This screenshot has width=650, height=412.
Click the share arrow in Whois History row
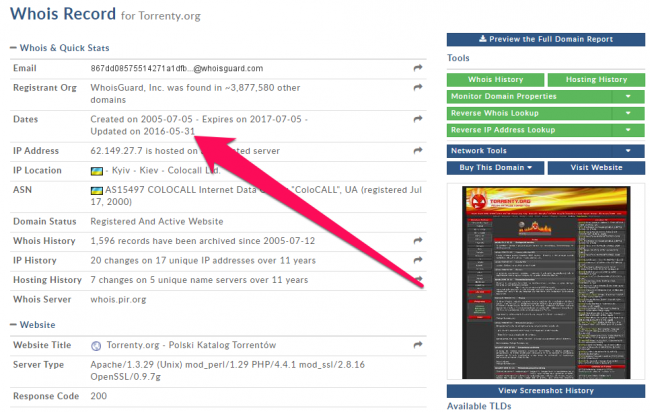(x=418, y=240)
